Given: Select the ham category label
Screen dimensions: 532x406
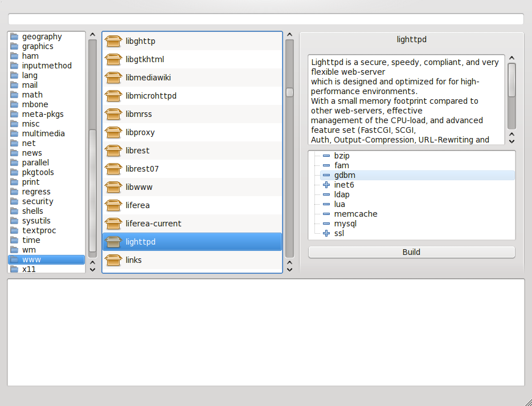Looking at the screenshot, I should (30, 56).
